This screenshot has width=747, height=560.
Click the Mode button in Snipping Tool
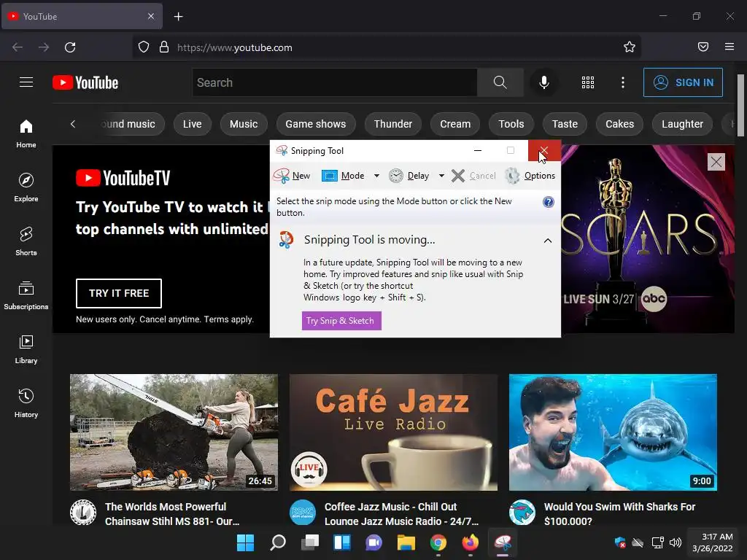(x=343, y=176)
